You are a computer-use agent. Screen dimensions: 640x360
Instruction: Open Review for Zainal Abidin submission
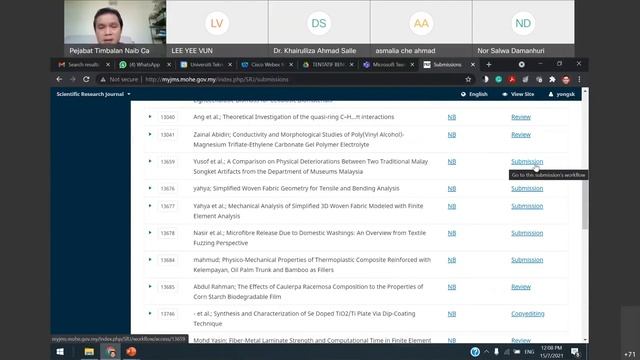[521, 135]
